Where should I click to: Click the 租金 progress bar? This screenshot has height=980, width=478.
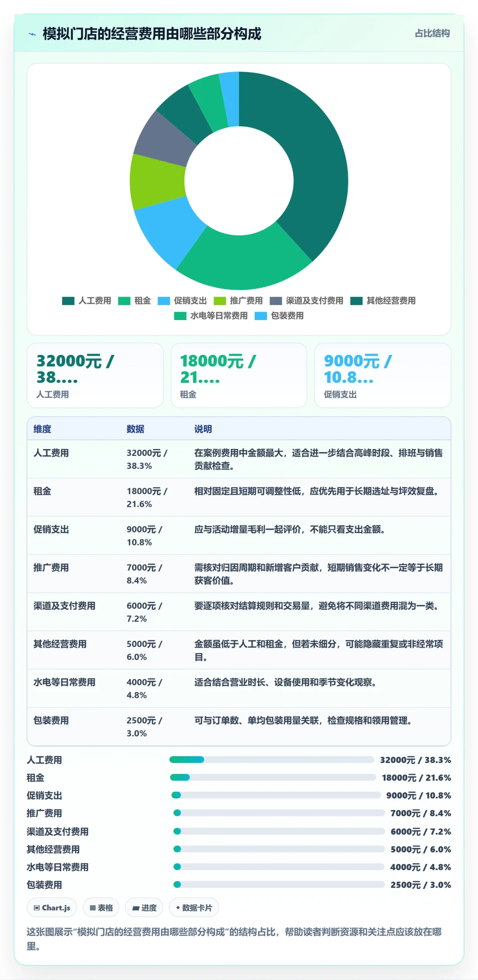[273, 777]
